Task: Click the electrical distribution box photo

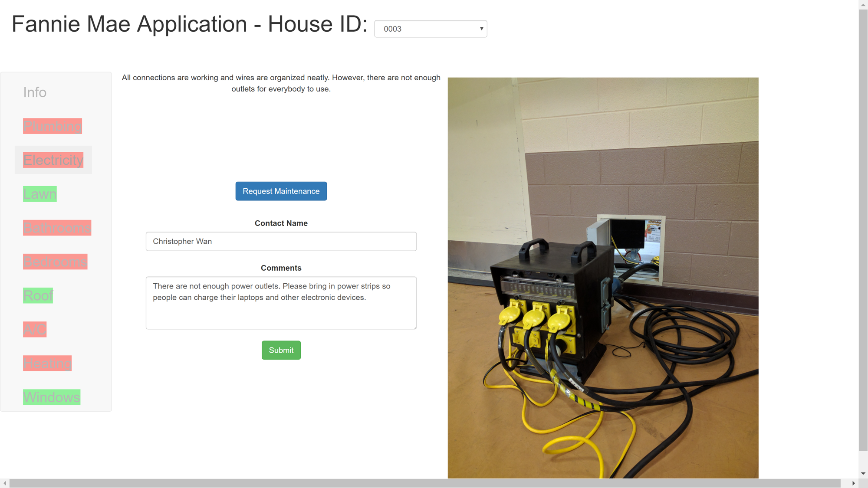Action: coord(603,278)
